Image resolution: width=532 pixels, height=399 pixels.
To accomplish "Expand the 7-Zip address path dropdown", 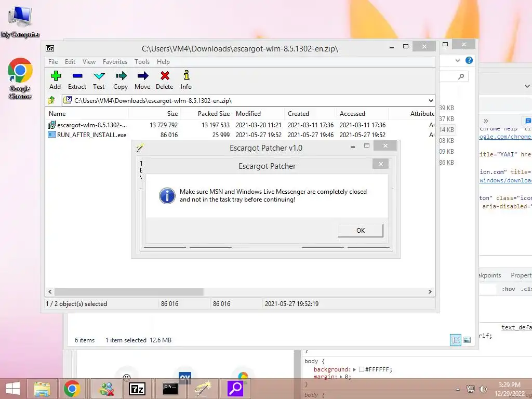I will (431, 100).
